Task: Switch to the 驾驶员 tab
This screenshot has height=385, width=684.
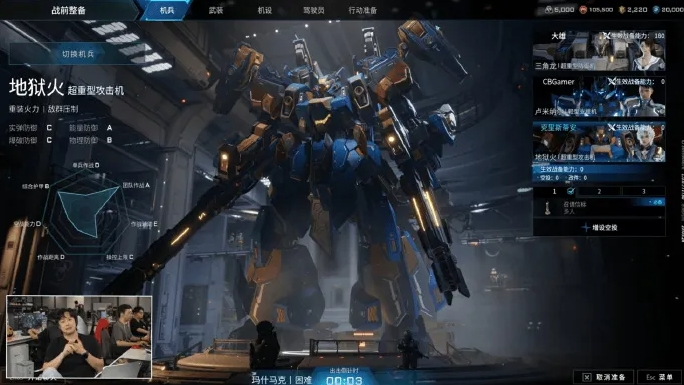Action: coord(314,10)
